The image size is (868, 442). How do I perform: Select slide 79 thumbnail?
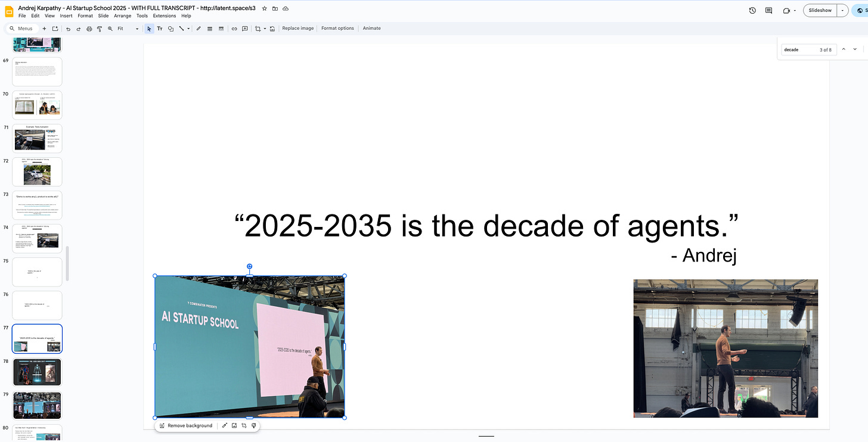point(37,406)
